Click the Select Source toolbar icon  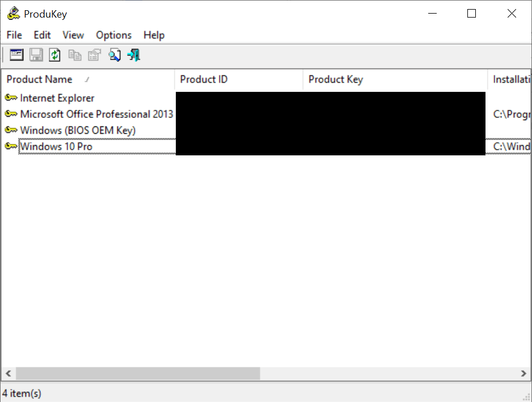[16, 55]
